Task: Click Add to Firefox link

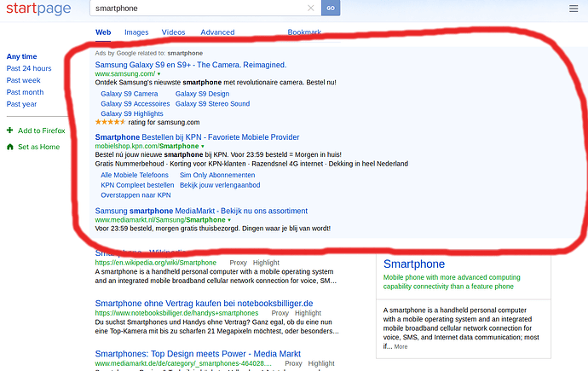Action: [x=42, y=130]
